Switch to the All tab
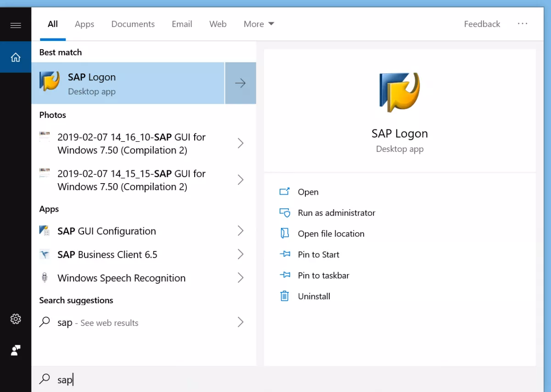The image size is (551, 392). [x=53, y=24]
